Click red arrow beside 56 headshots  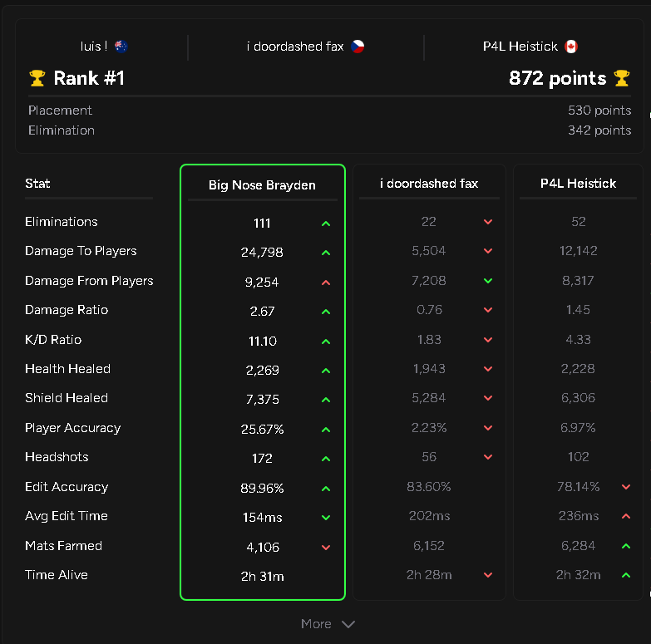(488, 457)
